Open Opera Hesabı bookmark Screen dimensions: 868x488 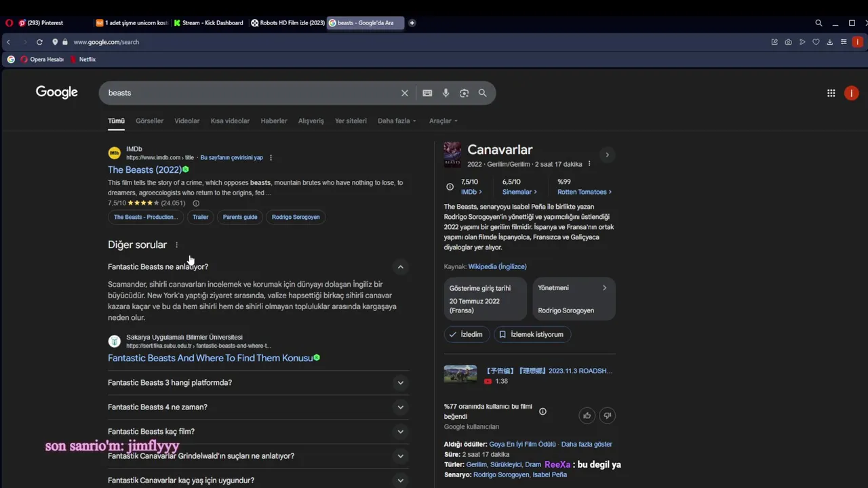[42, 60]
